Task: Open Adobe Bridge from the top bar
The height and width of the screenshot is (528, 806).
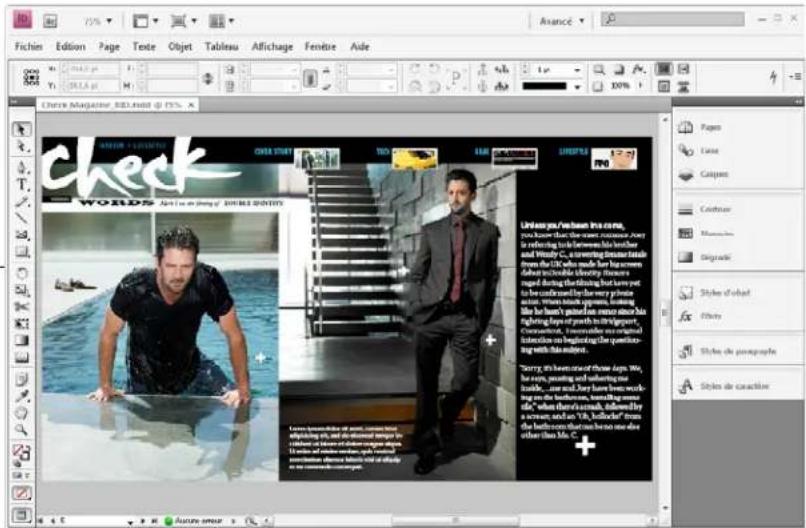Action: [x=50, y=21]
